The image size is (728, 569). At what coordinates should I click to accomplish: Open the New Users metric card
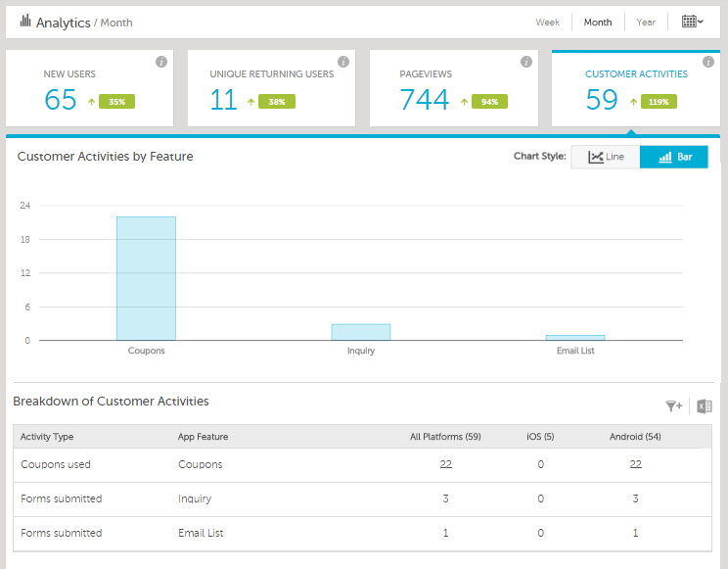point(90,89)
